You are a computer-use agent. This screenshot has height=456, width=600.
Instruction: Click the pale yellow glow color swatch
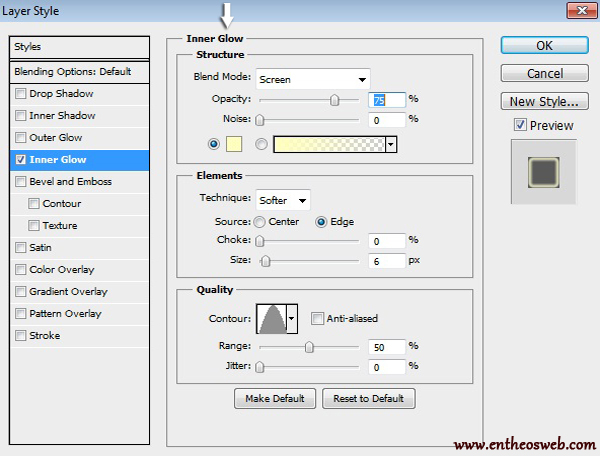point(236,144)
